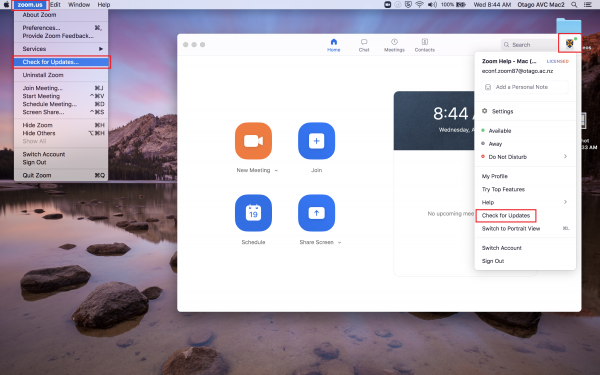Open the Apple menu icon
Viewport: 600px width, 375px height.
6,5
